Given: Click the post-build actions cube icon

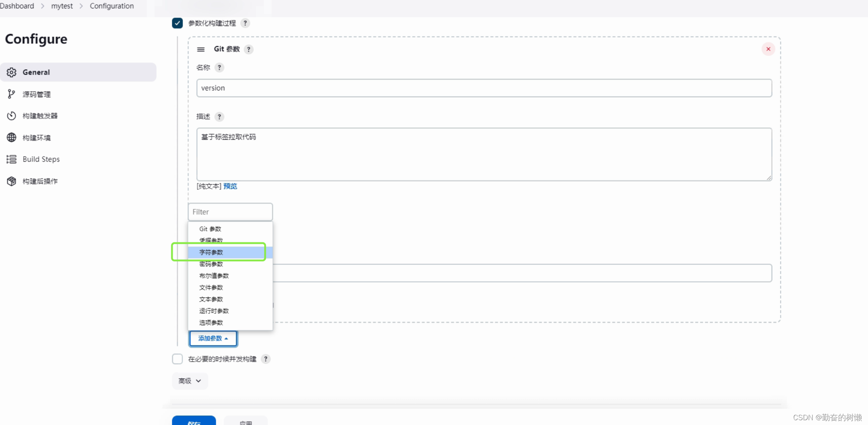Looking at the screenshot, I should 11,181.
